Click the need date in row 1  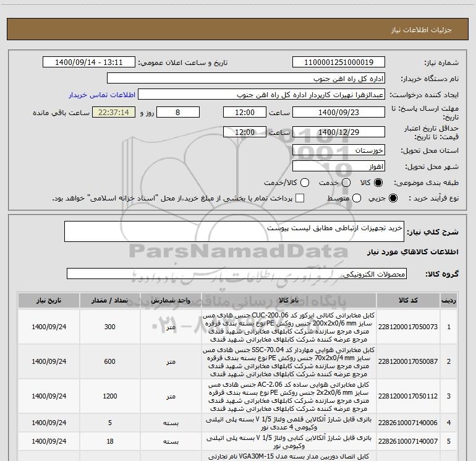[x=49, y=327]
